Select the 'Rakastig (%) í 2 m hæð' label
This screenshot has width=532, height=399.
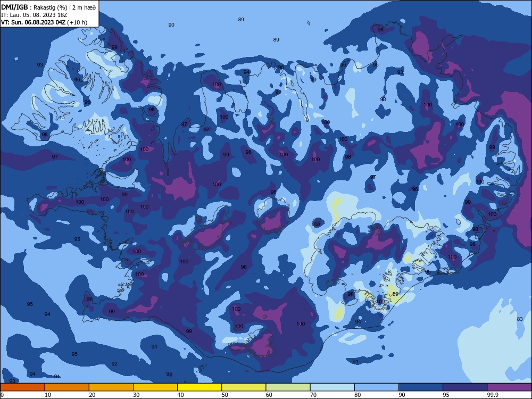64,7
